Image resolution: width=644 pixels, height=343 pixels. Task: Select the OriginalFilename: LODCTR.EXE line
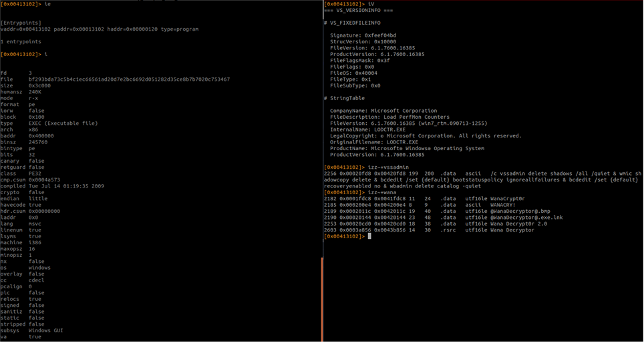pyautogui.click(x=374, y=142)
